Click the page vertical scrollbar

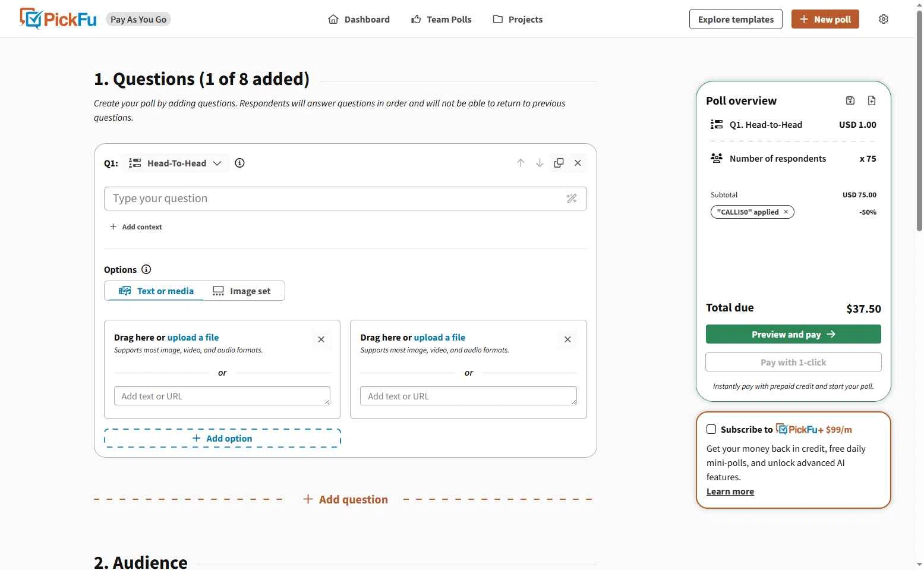919,122
